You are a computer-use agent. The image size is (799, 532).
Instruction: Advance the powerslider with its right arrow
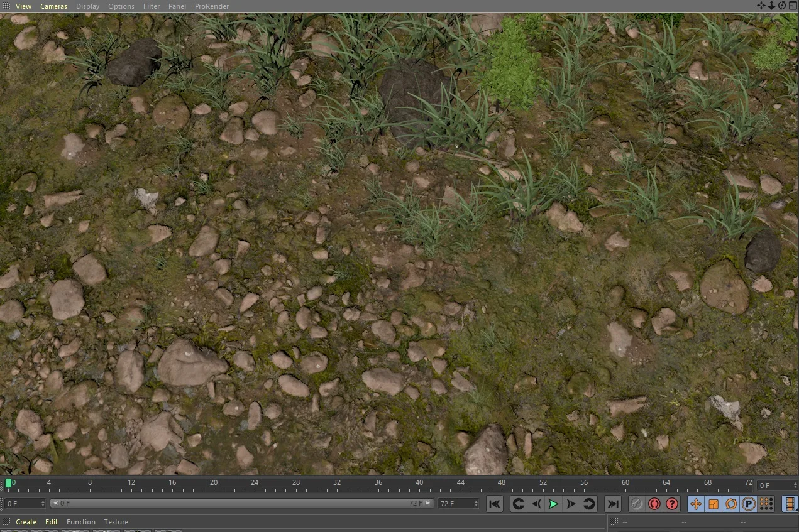pyautogui.click(x=428, y=502)
